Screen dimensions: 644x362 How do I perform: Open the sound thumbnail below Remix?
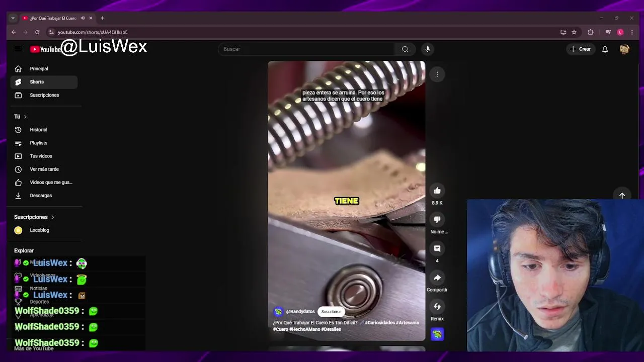coord(437,334)
